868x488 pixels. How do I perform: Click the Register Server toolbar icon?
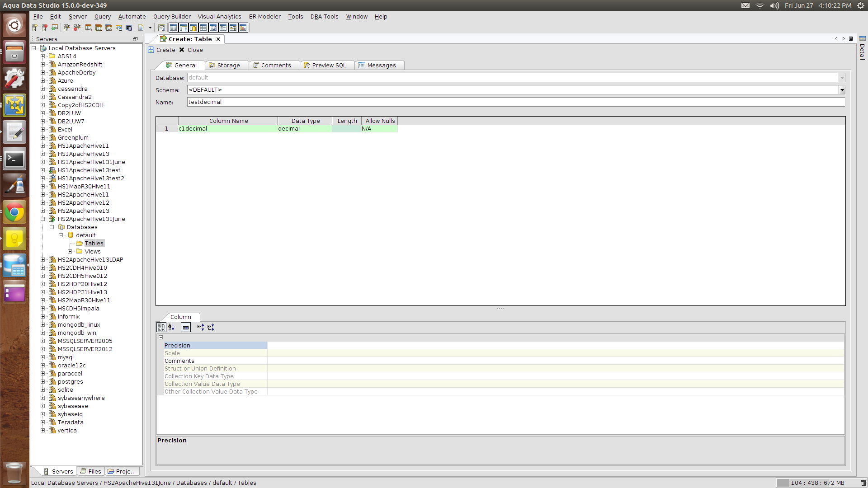(34, 28)
